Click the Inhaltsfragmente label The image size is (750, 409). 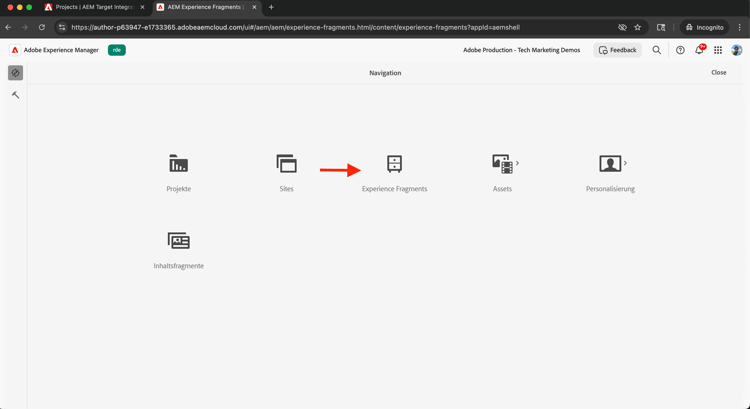[178, 265]
